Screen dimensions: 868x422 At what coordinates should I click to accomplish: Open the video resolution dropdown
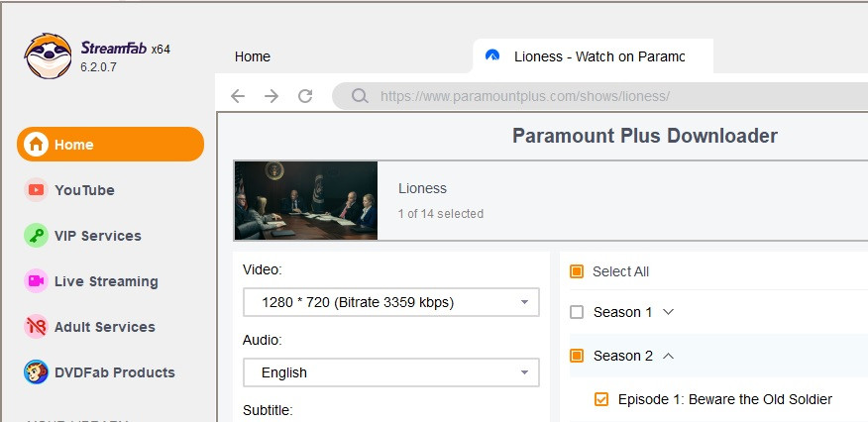390,302
